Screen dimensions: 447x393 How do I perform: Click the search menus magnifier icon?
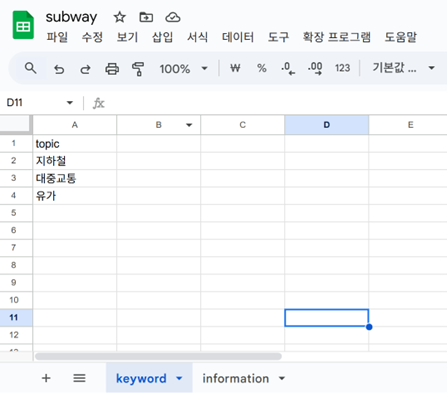pyautogui.click(x=31, y=68)
